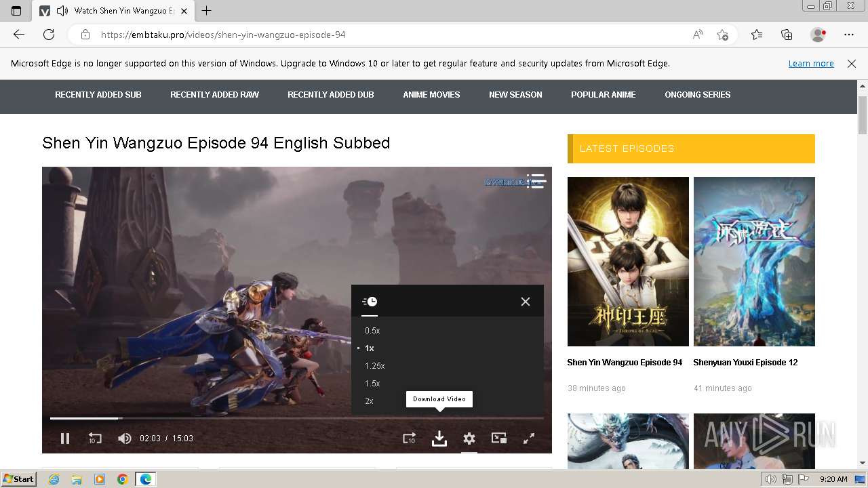
Task: Open tab actions menu
Action: 16,11
